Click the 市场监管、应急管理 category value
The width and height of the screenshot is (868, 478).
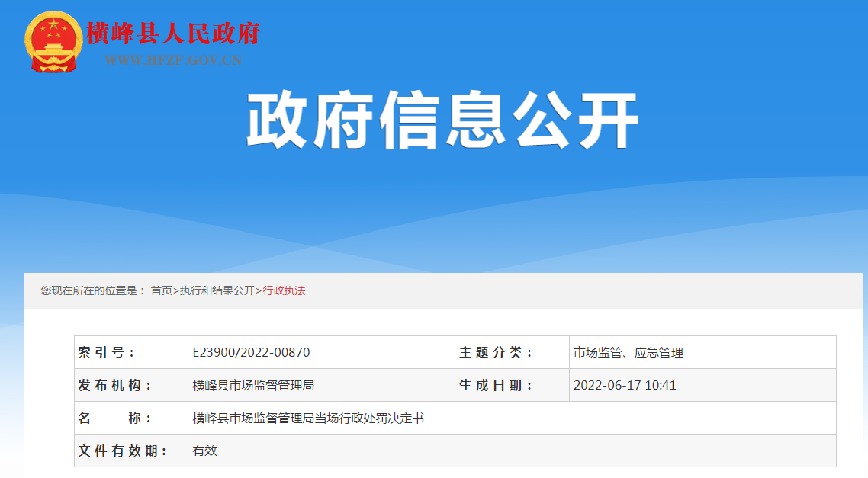pyautogui.click(x=628, y=352)
